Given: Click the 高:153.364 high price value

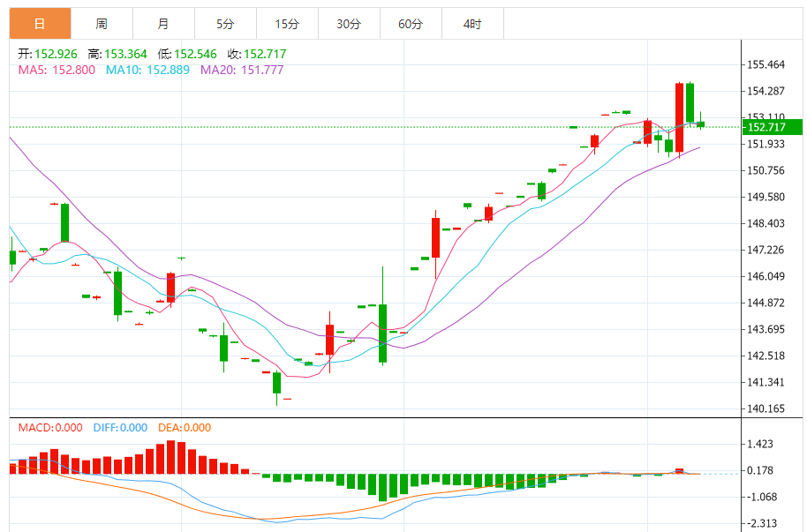Looking at the screenshot, I should pos(117,54).
